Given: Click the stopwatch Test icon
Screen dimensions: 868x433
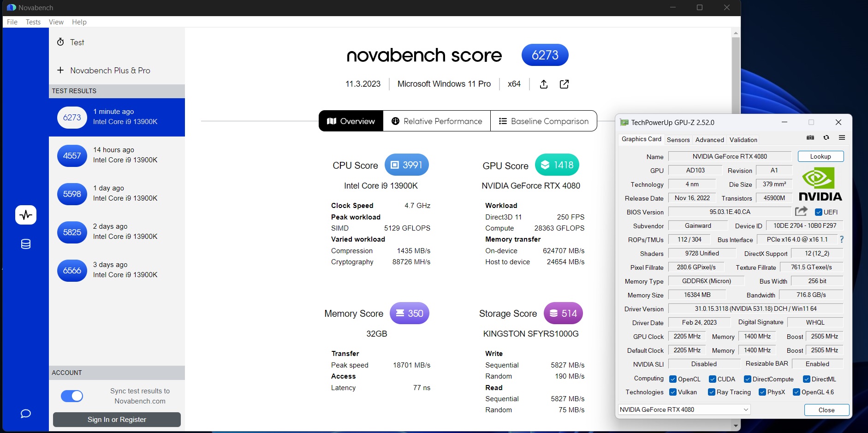Looking at the screenshot, I should click(60, 42).
